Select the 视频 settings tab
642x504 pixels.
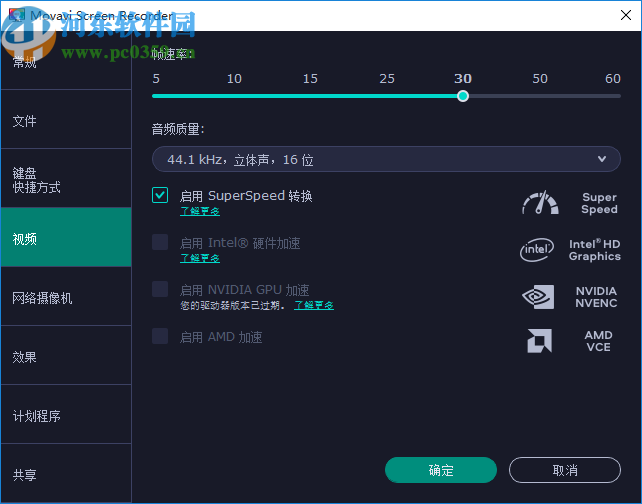[66, 238]
